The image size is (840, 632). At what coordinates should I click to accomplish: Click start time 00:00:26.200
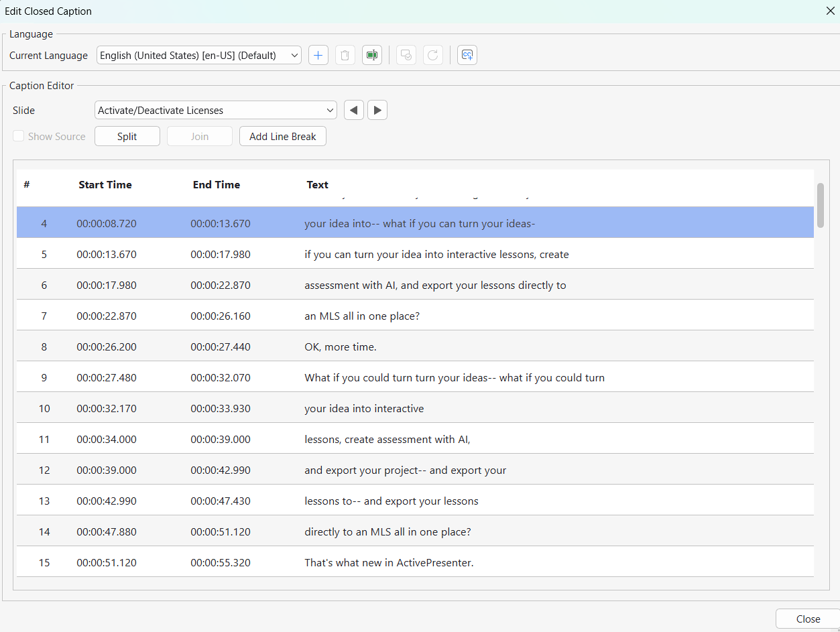(107, 347)
